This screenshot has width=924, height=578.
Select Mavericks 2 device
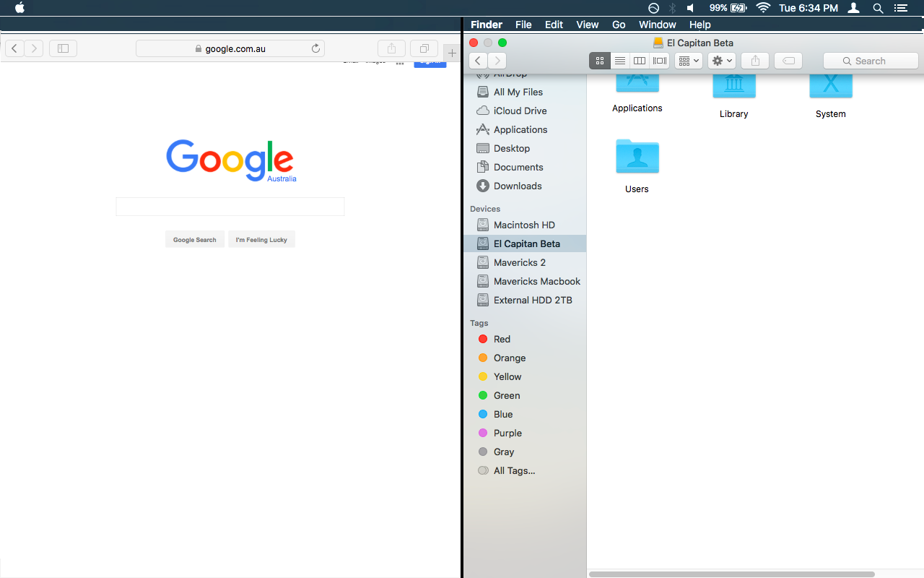(x=525, y=262)
